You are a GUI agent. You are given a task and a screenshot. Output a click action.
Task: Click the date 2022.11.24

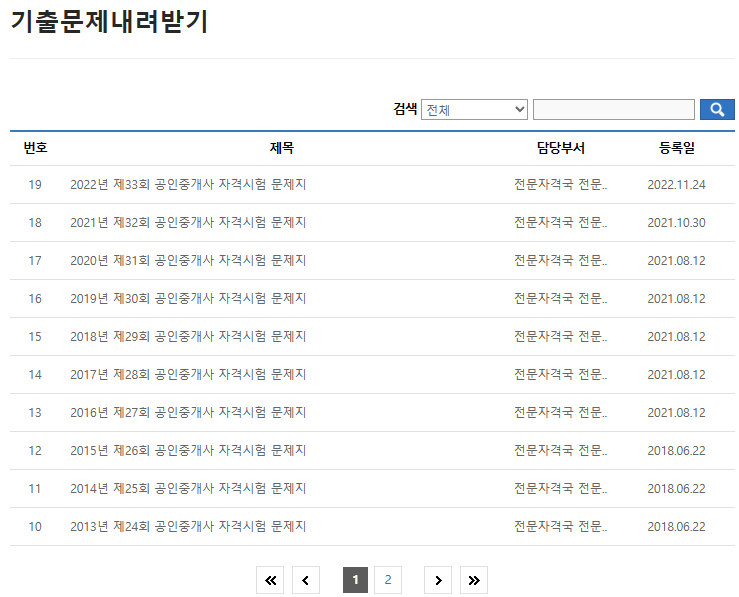[x=676, y=185]
